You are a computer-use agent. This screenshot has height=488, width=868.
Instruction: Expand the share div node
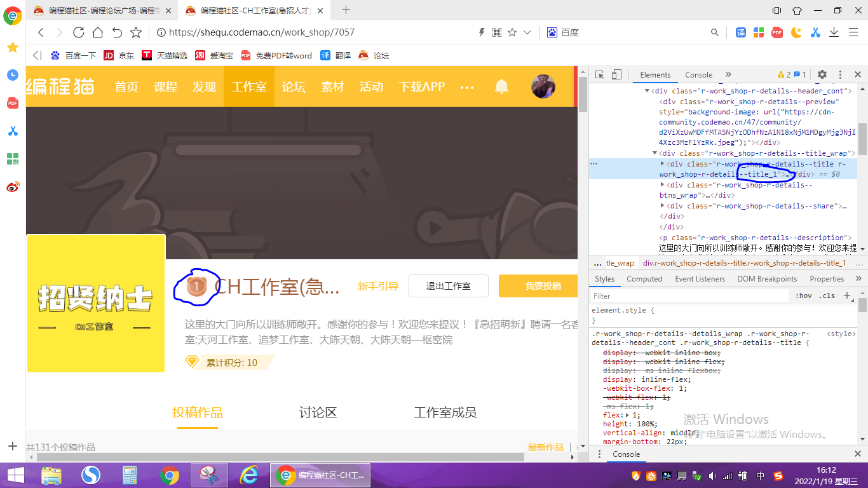663,206
